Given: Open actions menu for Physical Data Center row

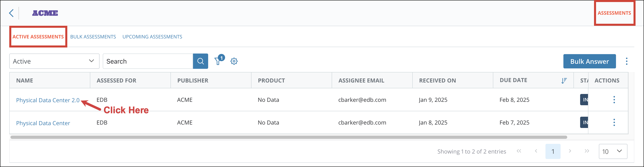Looking at the screenshot, I should [614, 122].
